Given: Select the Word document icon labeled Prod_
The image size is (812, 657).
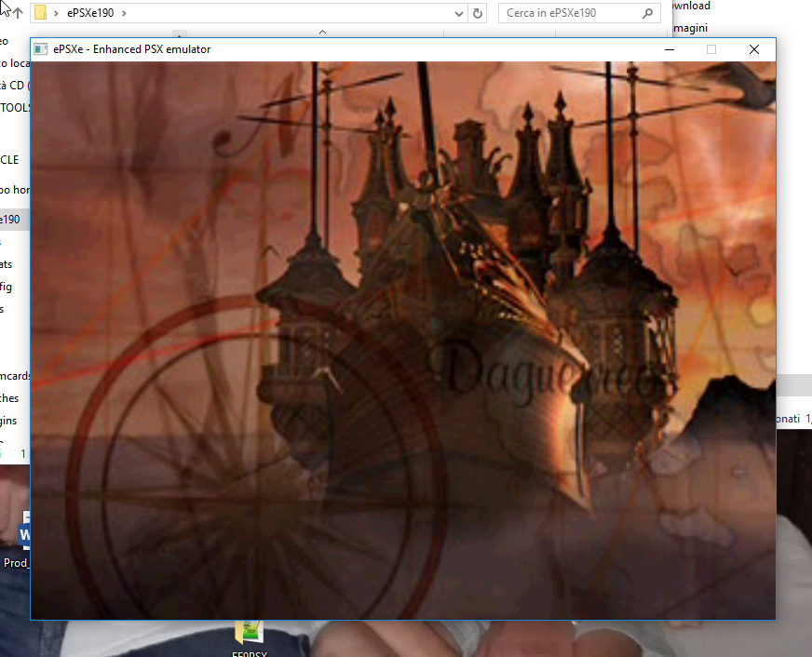Looking at the screenshot, I should click(x=16, y=541).
